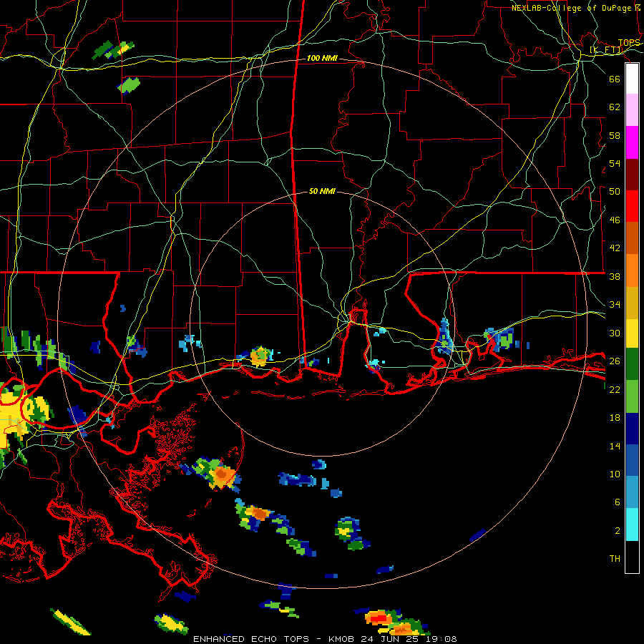Click the 66 legend value

(x=615, y=79)
